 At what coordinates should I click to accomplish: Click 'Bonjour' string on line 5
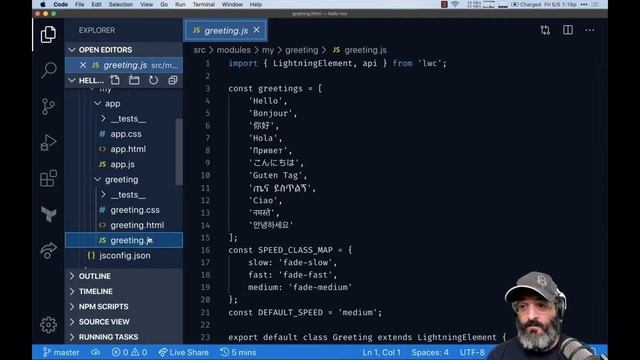pos(270,113)
